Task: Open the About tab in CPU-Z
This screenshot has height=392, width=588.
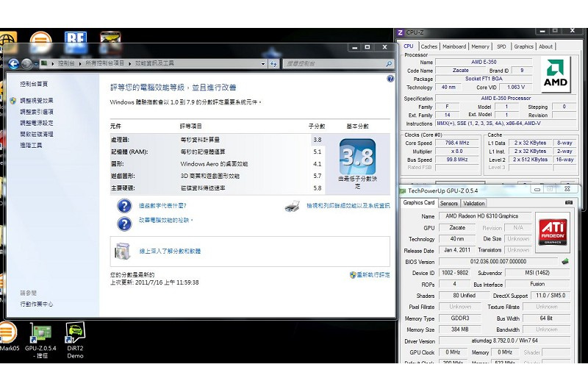Action: [x=545, y=46]
